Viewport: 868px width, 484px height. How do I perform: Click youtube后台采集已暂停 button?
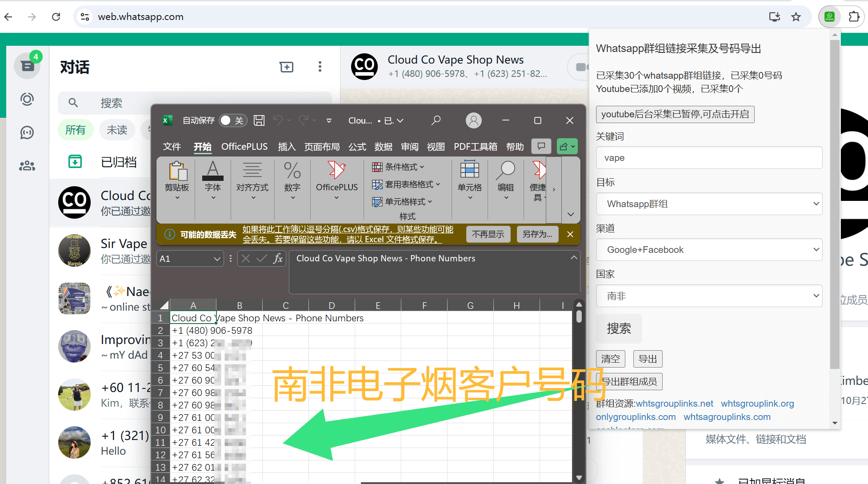pos(675,114)
